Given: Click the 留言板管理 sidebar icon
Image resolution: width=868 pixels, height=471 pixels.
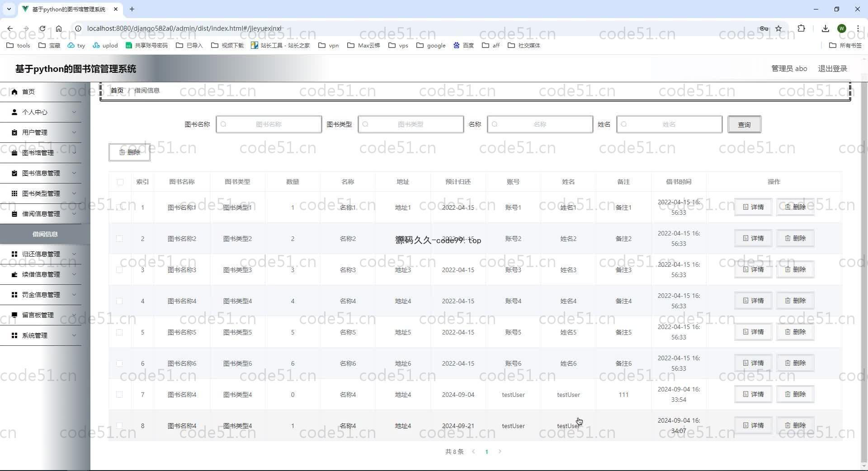Looking at the screenshot, I should coord(14,315).
